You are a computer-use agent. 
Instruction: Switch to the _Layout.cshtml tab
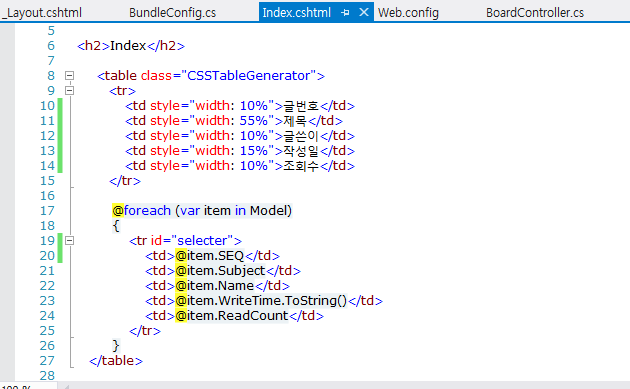click(x=41, y=12)
